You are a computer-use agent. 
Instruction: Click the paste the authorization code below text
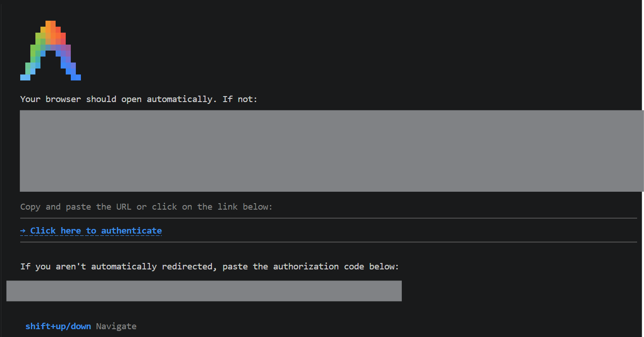tap(311, 267)
